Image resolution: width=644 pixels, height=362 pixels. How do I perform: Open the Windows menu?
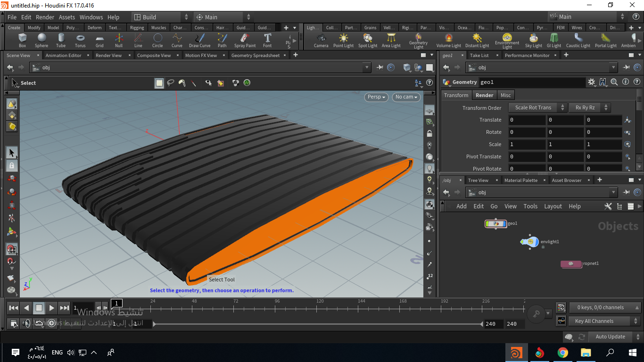91,17
